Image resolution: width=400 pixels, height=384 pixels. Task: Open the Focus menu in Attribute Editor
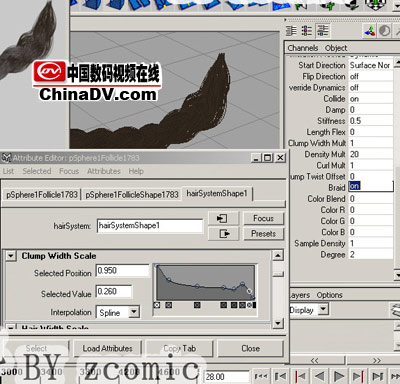[69, 171]
